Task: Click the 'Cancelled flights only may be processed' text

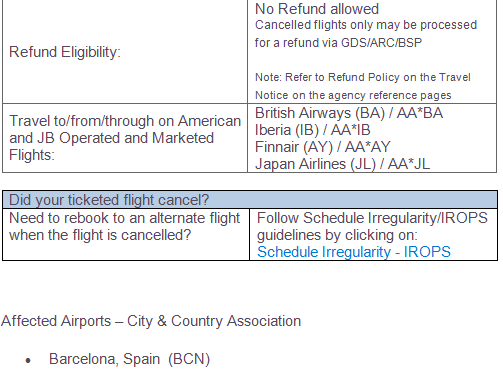Action: [x=366, y=25]
